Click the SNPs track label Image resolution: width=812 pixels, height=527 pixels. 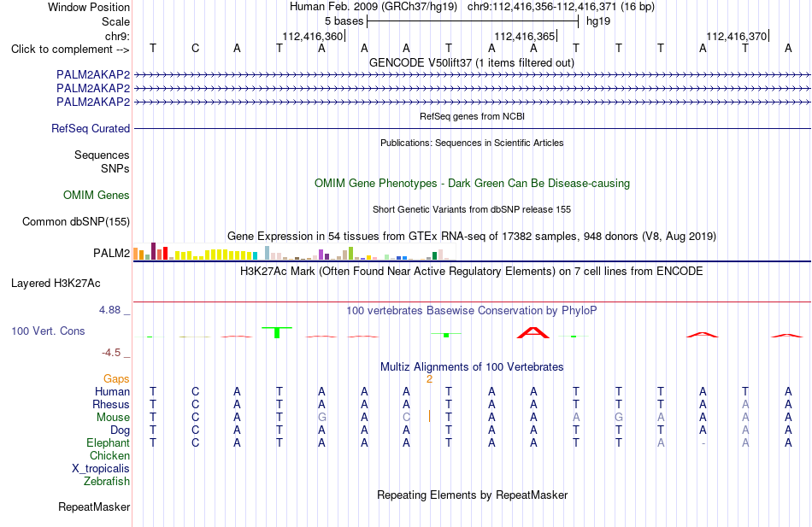point(115,168)
